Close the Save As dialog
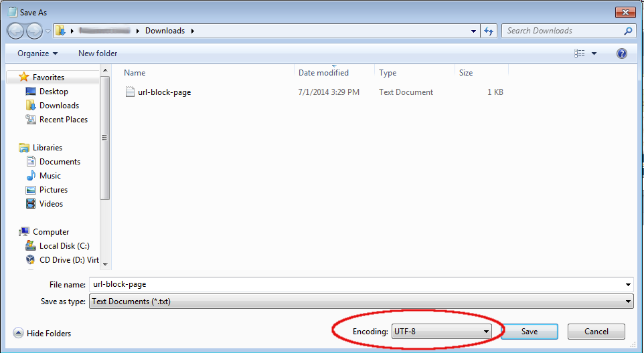This screenshot has height=353, width=644. [625, 12]
